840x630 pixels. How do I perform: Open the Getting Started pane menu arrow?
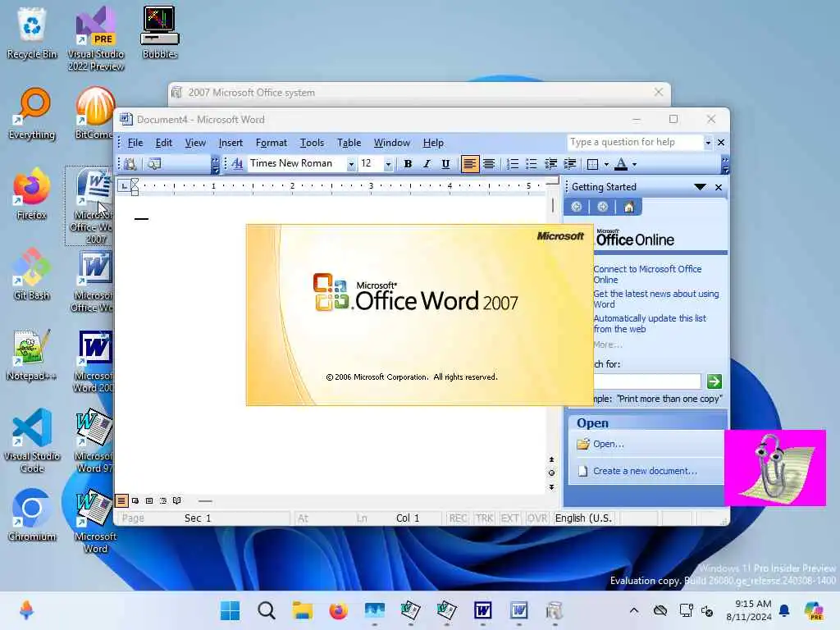pos(700,187)
